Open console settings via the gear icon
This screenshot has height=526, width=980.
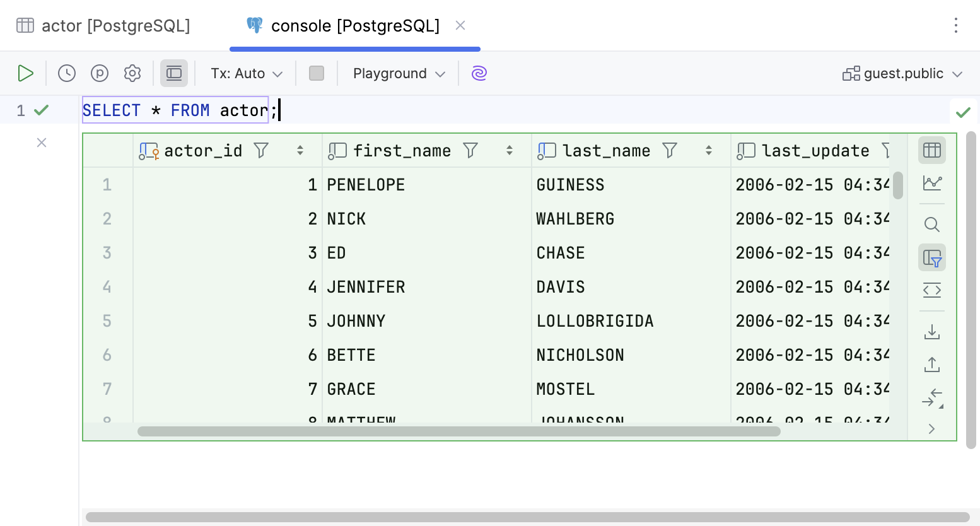click(132, 73)
